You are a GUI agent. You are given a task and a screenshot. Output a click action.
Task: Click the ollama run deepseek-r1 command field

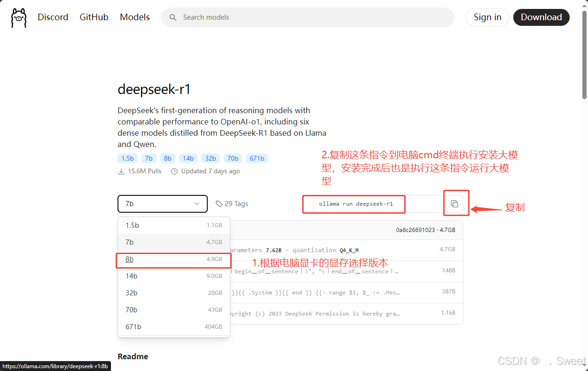click(x=378, y=204)
